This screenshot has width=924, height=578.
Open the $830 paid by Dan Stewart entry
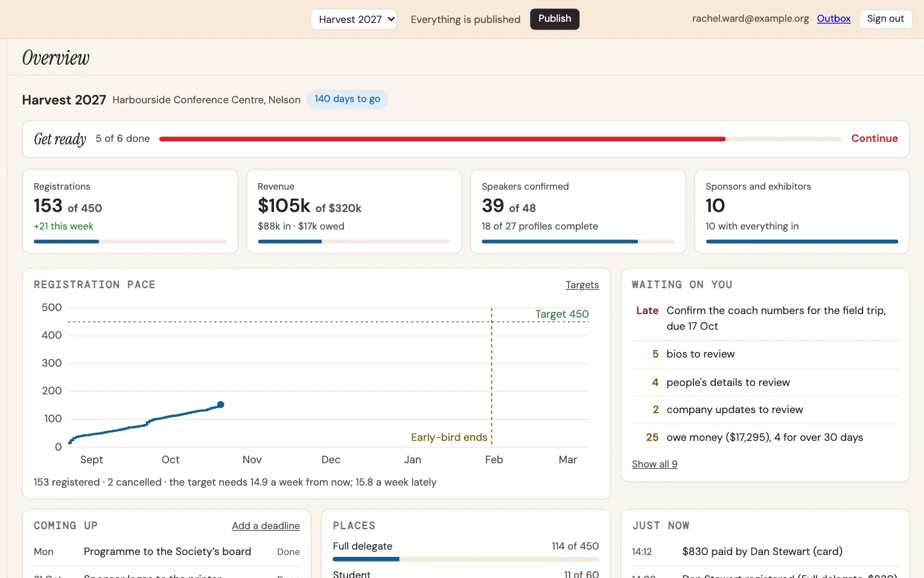765,551
